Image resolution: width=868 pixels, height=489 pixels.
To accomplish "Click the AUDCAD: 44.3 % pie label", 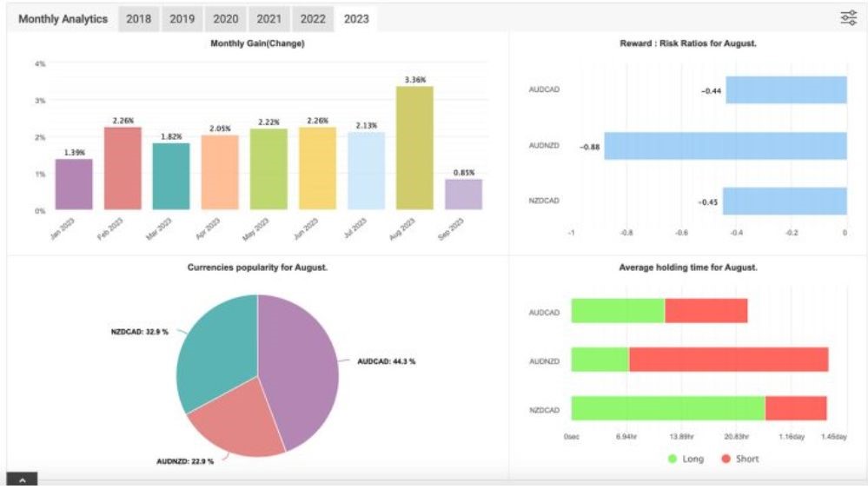I will [x=387, y=361].
